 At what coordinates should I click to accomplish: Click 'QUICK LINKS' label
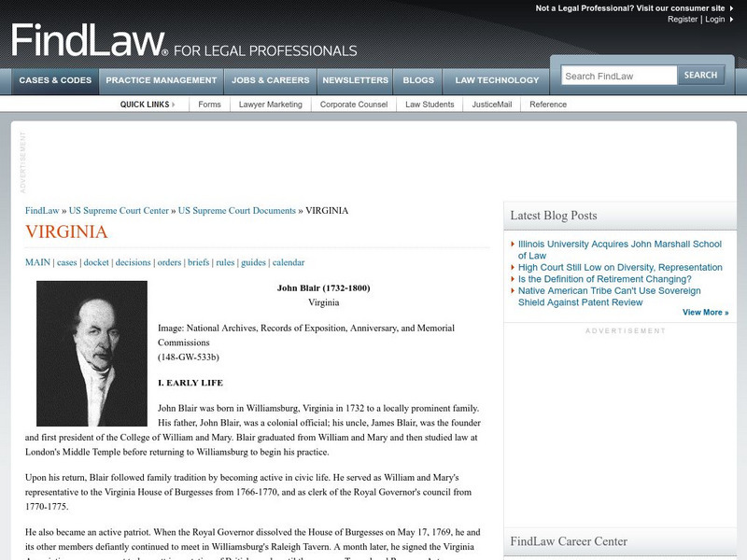click(145, 105)
